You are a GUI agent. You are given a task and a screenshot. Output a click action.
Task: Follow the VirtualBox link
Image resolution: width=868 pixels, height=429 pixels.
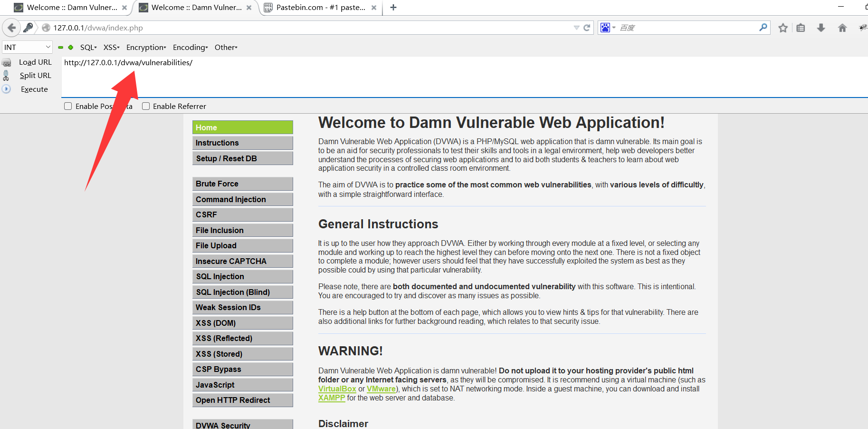coord(337,389)
